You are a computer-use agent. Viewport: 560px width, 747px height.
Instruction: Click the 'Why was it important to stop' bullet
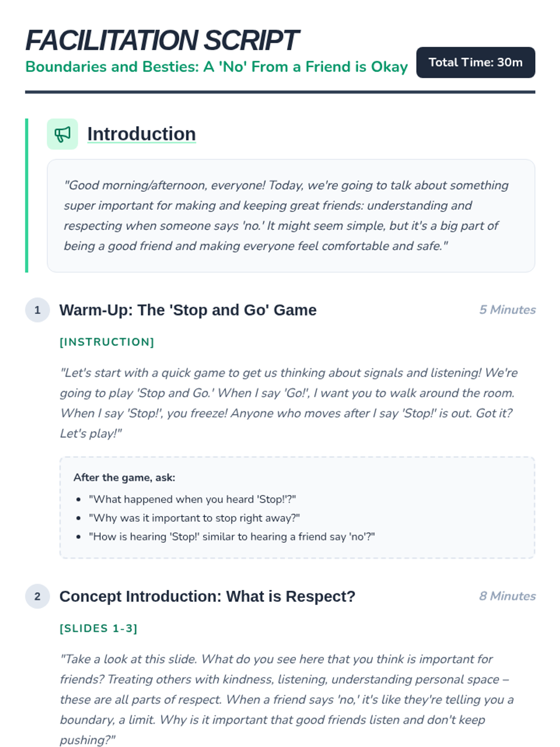[x=194, y=518]
